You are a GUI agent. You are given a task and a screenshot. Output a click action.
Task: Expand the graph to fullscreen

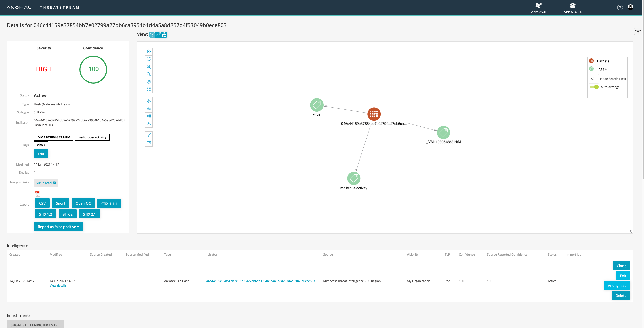click(x=149, y=89)
